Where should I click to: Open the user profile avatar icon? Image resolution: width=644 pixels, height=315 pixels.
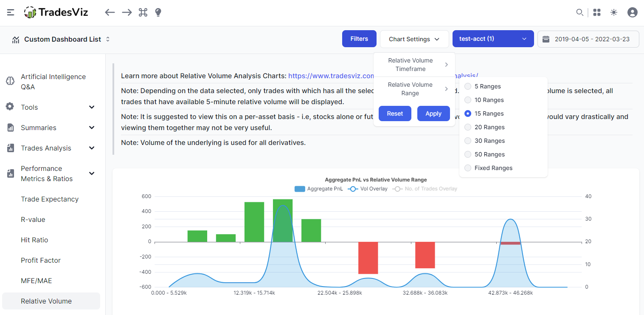[x=633, y=12]
